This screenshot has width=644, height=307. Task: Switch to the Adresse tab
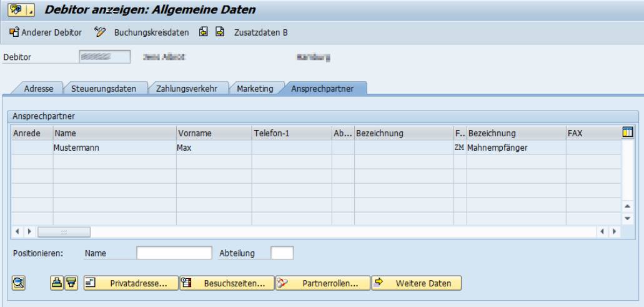39,89
